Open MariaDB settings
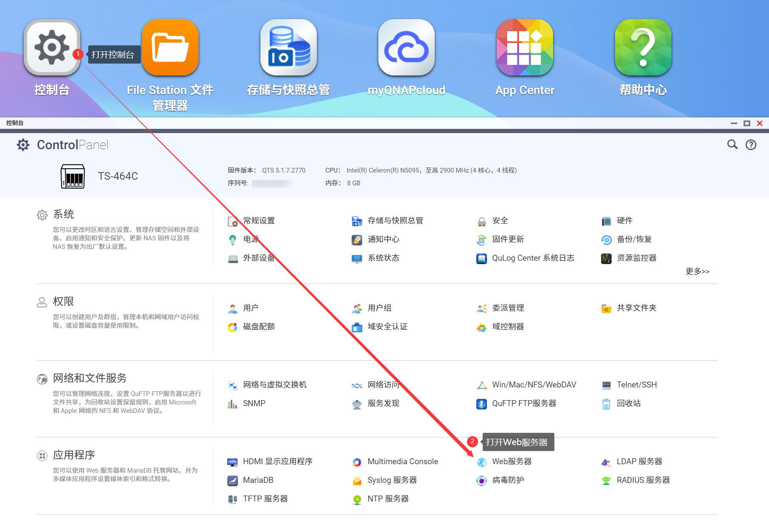The height and width of the screenshot is (532, 769). (x=258, y=480)
